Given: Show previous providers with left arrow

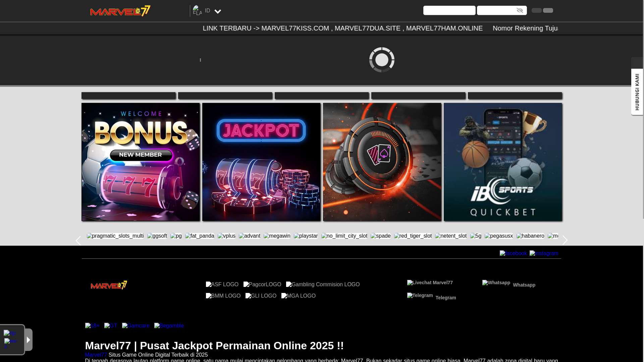Looking at the screenshot, I should (x=78, y=241).
